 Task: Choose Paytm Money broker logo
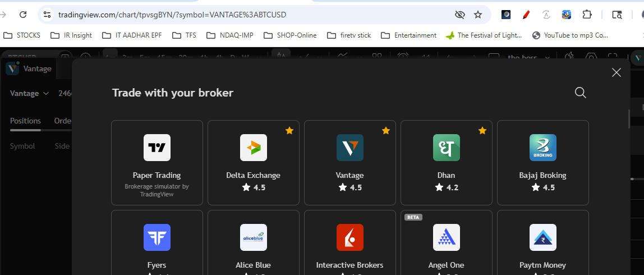coord(543,237)
